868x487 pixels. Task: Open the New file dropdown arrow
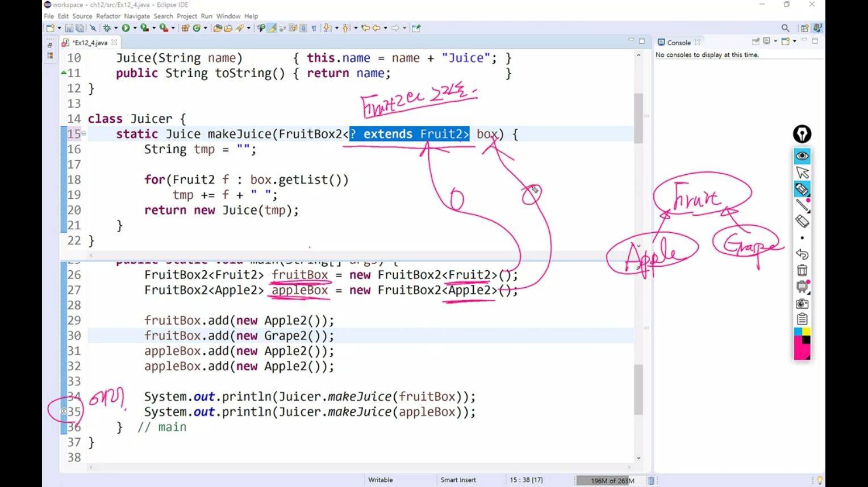(x=60, y=28)
